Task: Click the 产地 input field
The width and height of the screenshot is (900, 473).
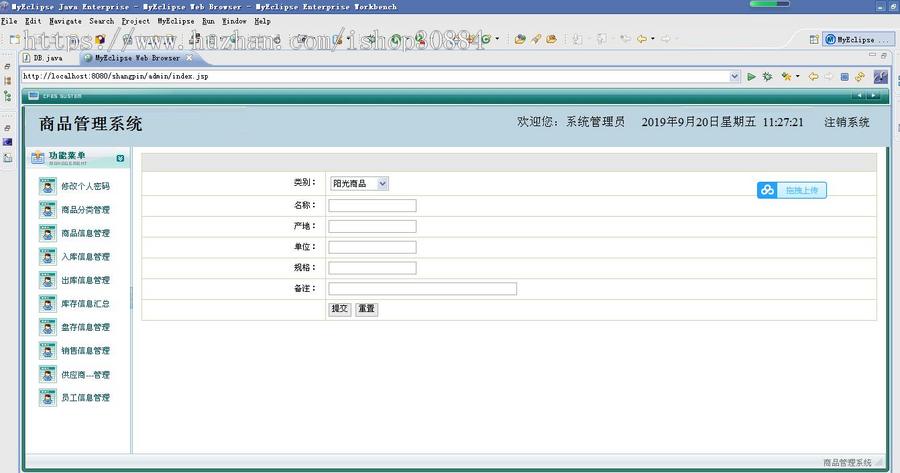Action: click(x=372, y=226)
